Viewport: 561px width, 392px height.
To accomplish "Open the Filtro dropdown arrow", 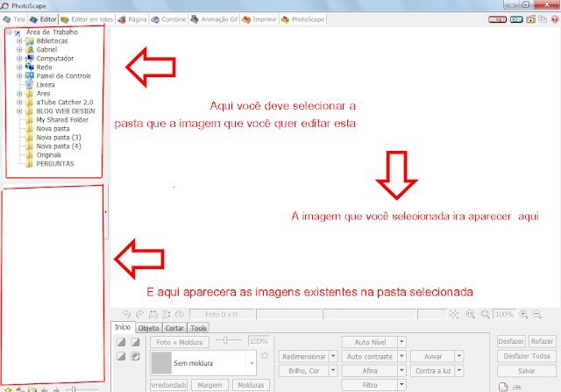I will coord(401,385).
